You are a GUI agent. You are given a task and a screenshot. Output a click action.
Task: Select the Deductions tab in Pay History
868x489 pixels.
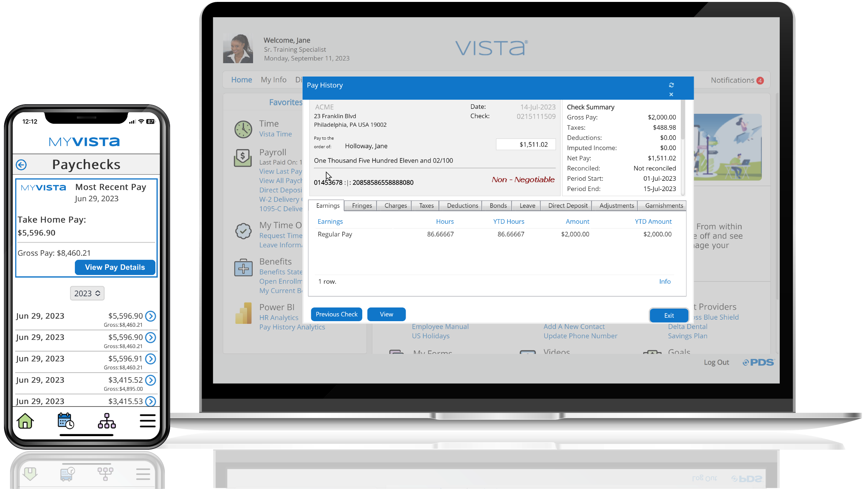click(x=462, y=205)
